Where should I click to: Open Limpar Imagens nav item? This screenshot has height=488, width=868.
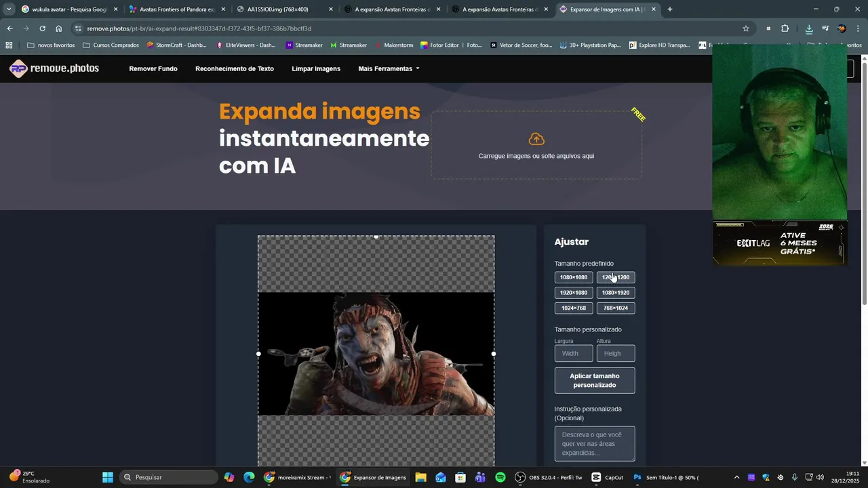click(316, 68)
